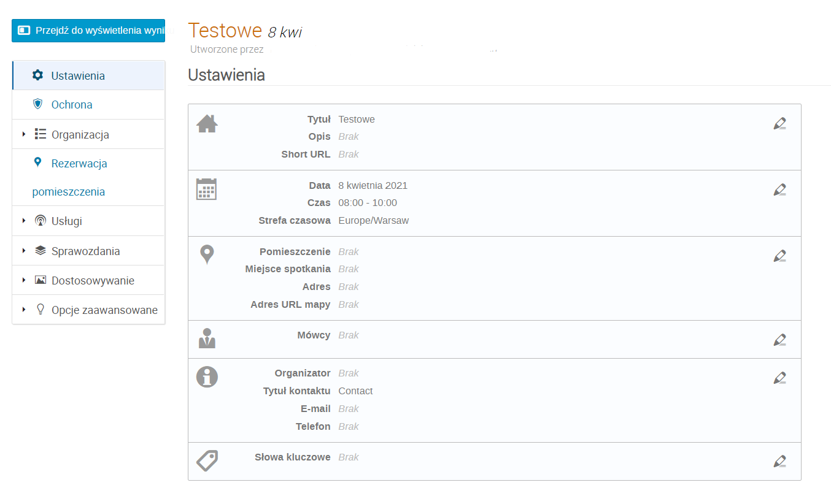Select Opcje zaawansowane in the sidebar

pos(88,310)
